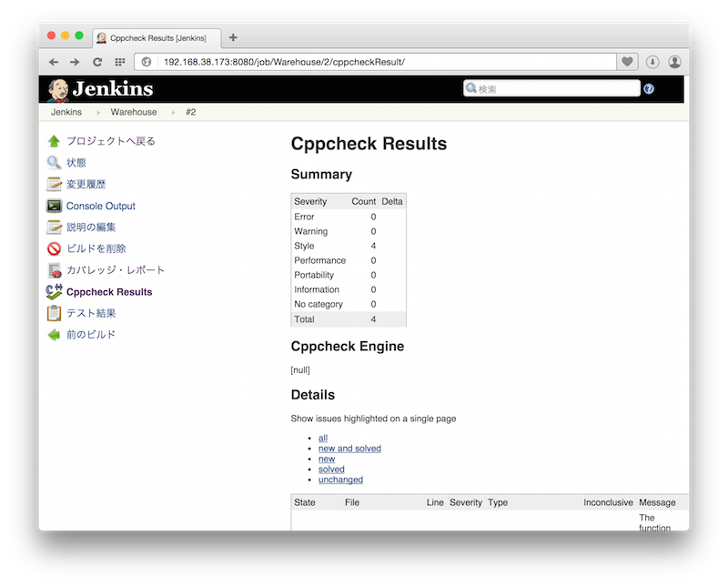Open the 'unchanged' issues link
Viewport: 728px width, 586px height.
click(x=340, y=480)
